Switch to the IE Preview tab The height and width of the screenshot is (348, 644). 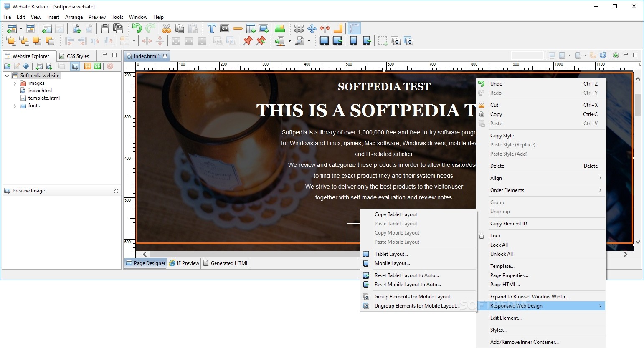(x=184, y=263)
